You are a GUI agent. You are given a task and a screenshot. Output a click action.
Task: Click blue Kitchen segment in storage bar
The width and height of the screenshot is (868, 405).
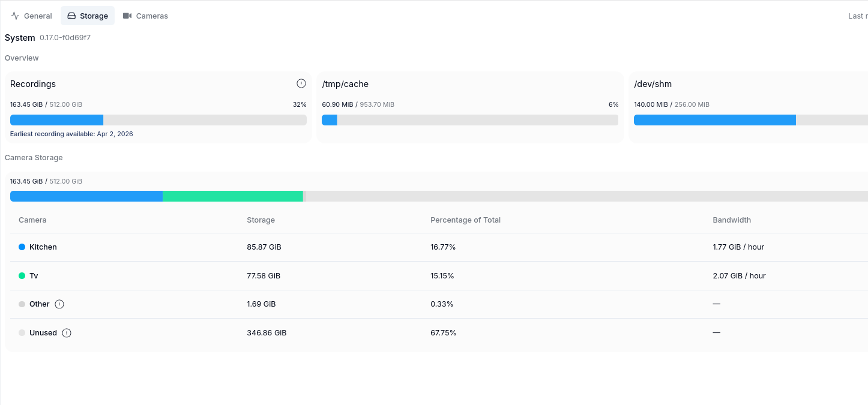tap(86, 196)
